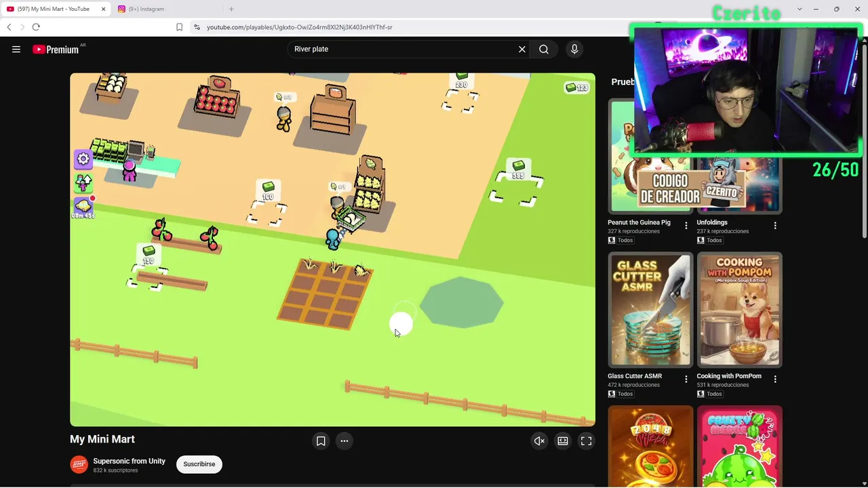Click the 230 cash purchase pad
The image size is (868, 488).
(x=461, y=94)
